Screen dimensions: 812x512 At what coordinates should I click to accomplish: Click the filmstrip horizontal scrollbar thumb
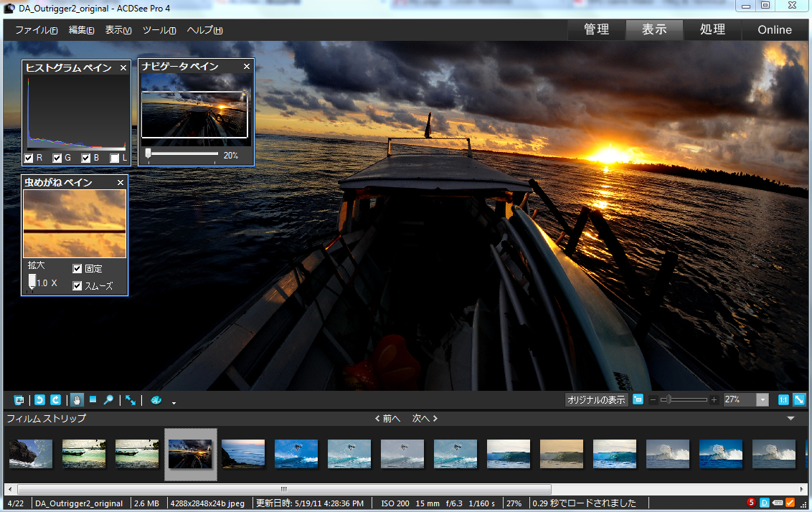click(x=284, y=489)
